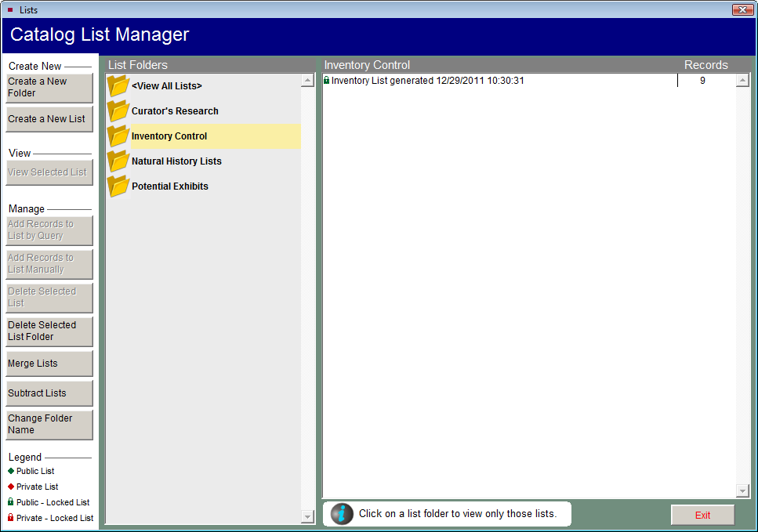Image resolution: width=758 pixels, height=532 pixels.
Task: Click Delete Selected List Folder button
Action: (49, 331)
